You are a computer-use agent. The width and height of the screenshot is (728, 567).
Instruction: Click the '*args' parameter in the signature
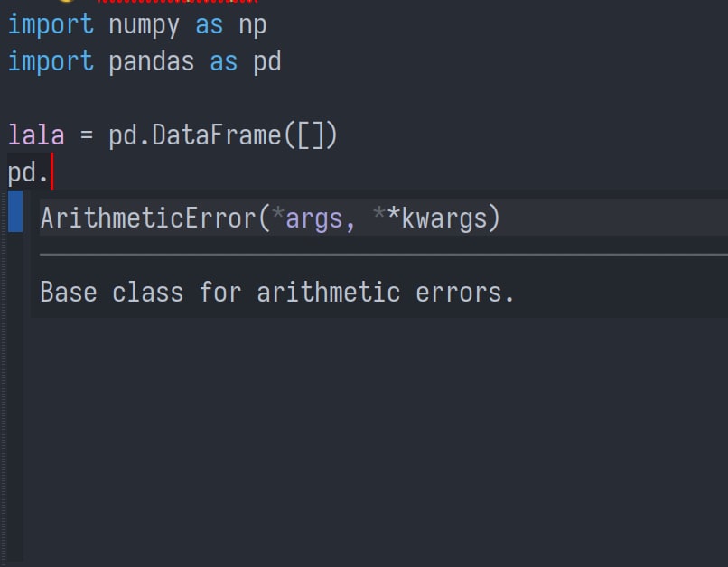pos(307,218)
